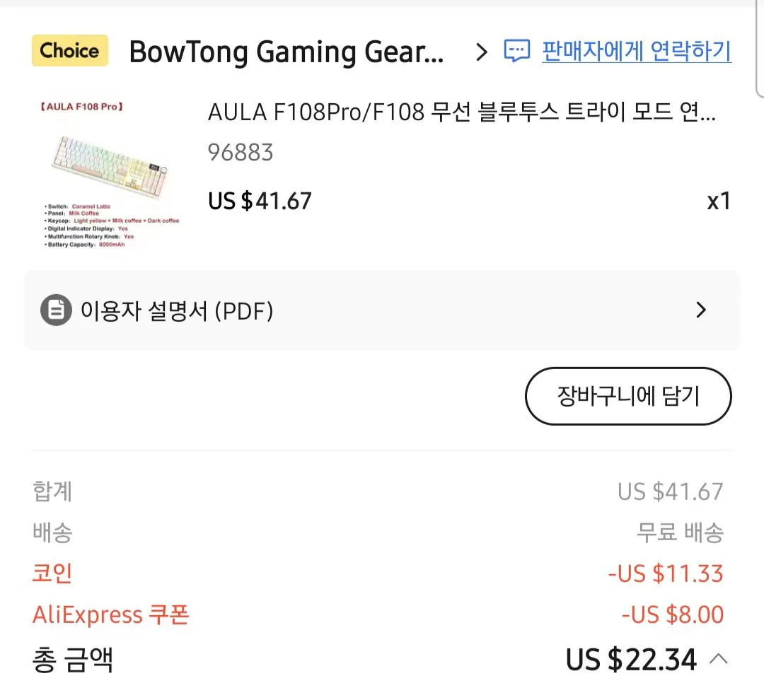Screen dimensions: 764x700
Task: Tap the AliExpress 쿠폰 label
Action: [110, 615]
